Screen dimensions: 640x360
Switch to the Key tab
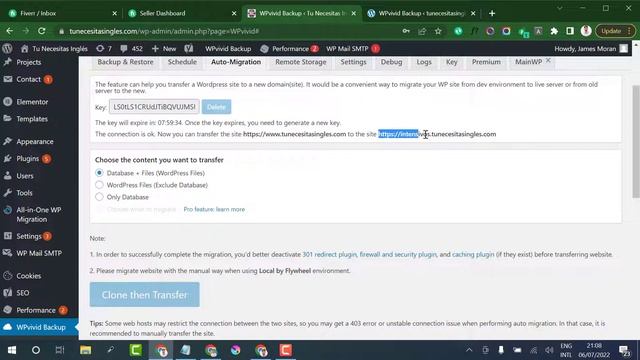(451, 62)
